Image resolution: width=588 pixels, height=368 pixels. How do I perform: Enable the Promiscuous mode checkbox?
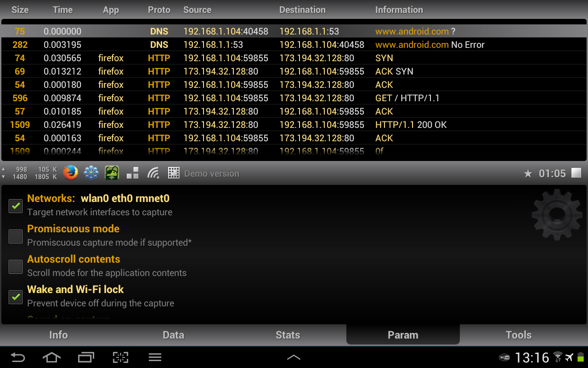[16, 236]
